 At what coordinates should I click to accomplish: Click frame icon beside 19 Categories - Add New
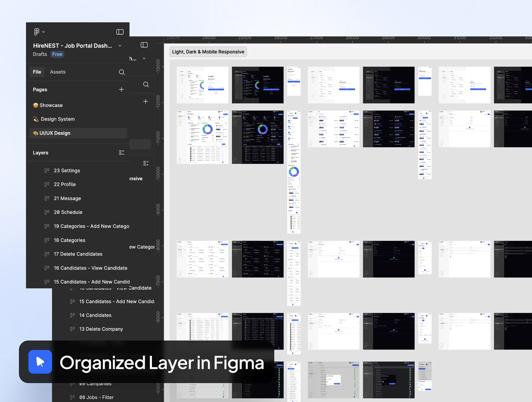pyautogui.click(x=47, y=226)
